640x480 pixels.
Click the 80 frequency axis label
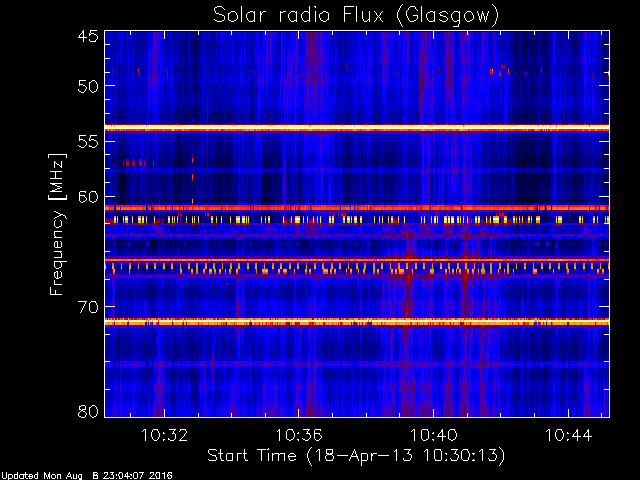[88, 411]
